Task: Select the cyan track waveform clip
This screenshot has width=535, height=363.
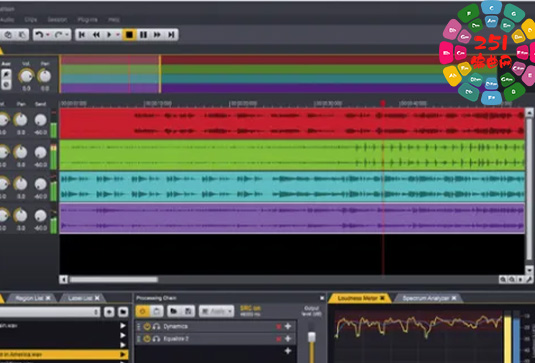Action: point(292,187)
